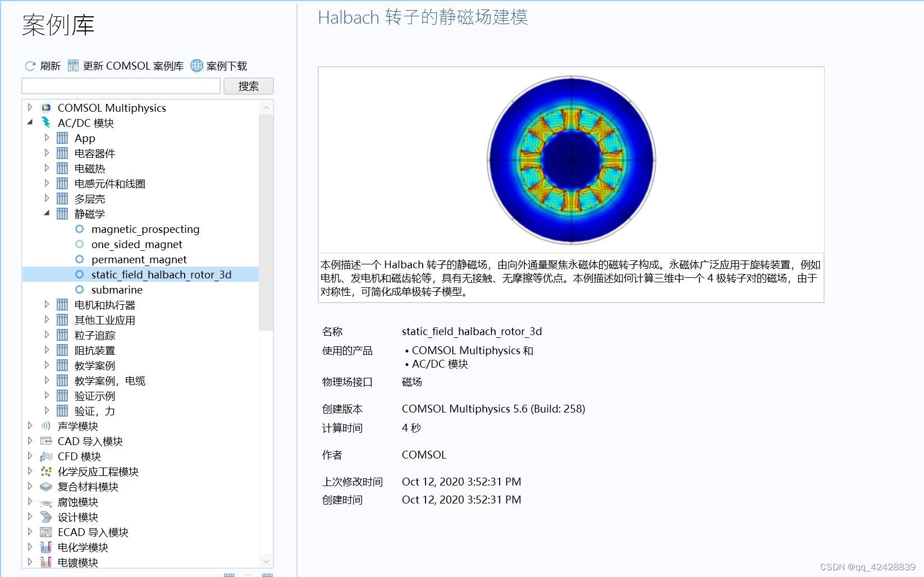Click the tree vertical scrollbar thumb
The width and height of the screenshot is (924, 577).
pyautogui.click(x=266, y=222)
